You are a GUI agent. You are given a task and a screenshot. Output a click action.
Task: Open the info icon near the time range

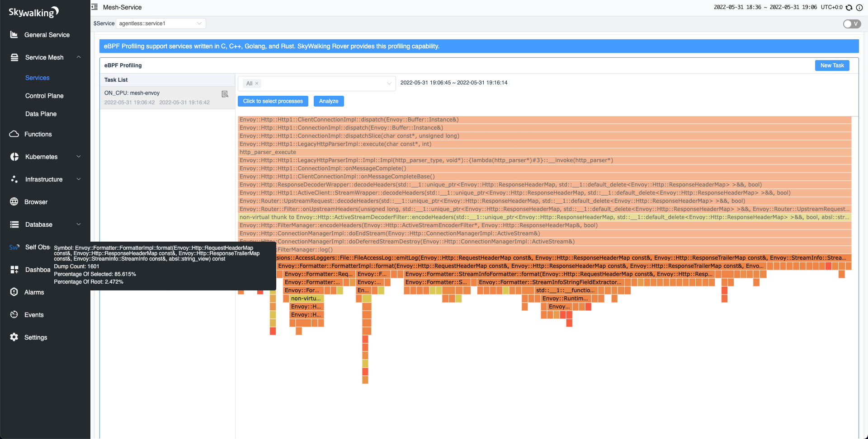tap(860, 7)
